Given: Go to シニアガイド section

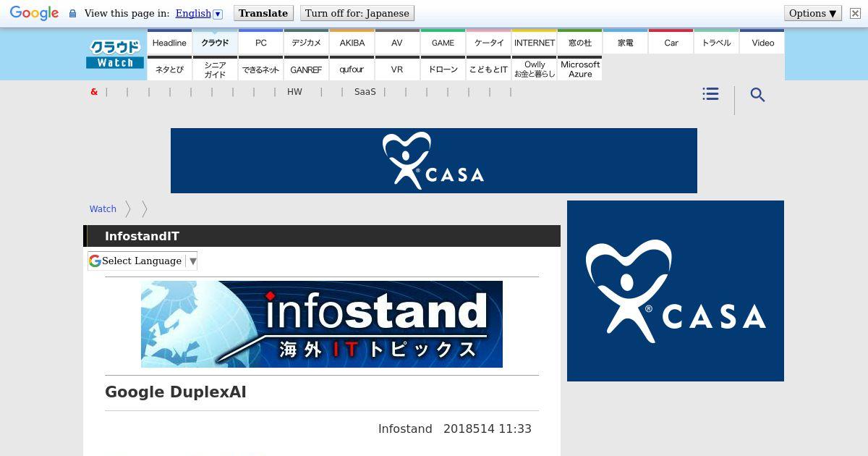Looking at the screenshot, I should pyautogui.click(x=215, y=69).
